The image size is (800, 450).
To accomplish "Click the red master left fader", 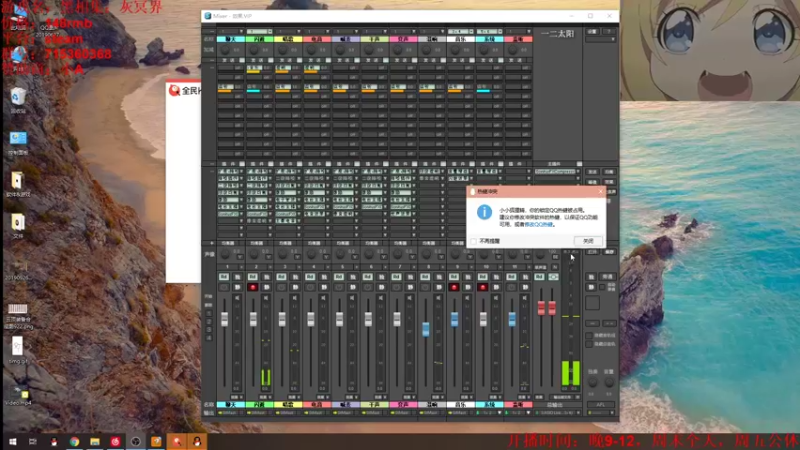I will click(x=541, y=308).
